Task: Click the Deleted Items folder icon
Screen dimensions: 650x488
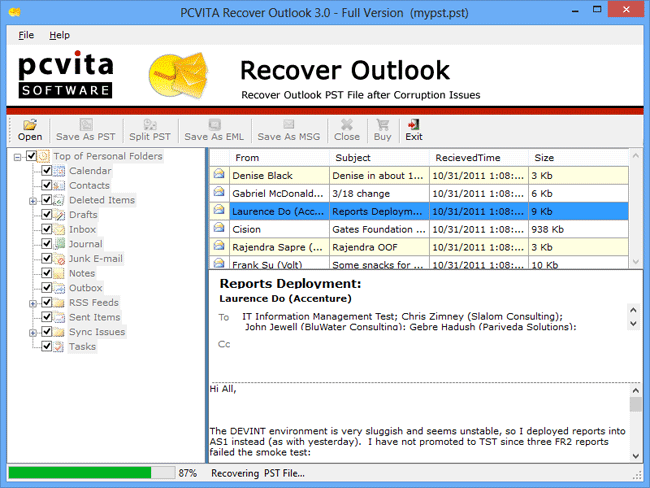Action: coord(59,200)
